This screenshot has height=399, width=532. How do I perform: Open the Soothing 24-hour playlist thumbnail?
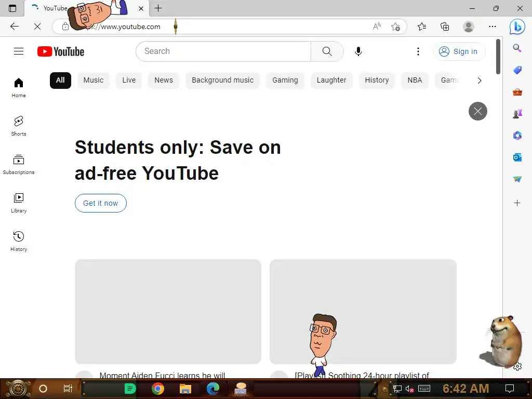pyautogui.click(x=363, y=312)
